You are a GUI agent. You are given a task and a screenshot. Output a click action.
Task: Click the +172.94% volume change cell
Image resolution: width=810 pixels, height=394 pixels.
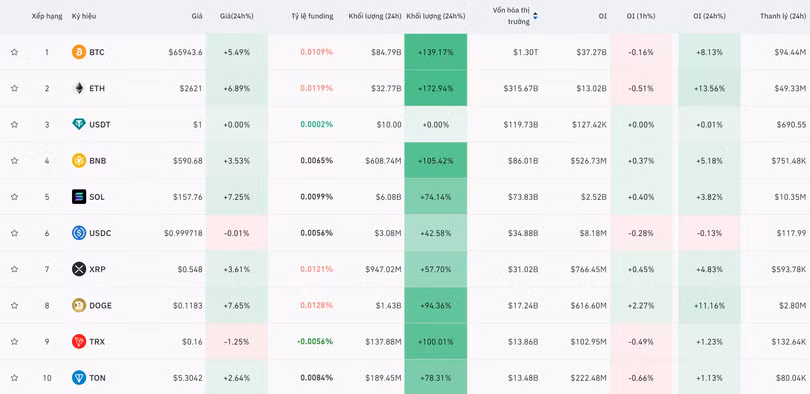(436, 88)
